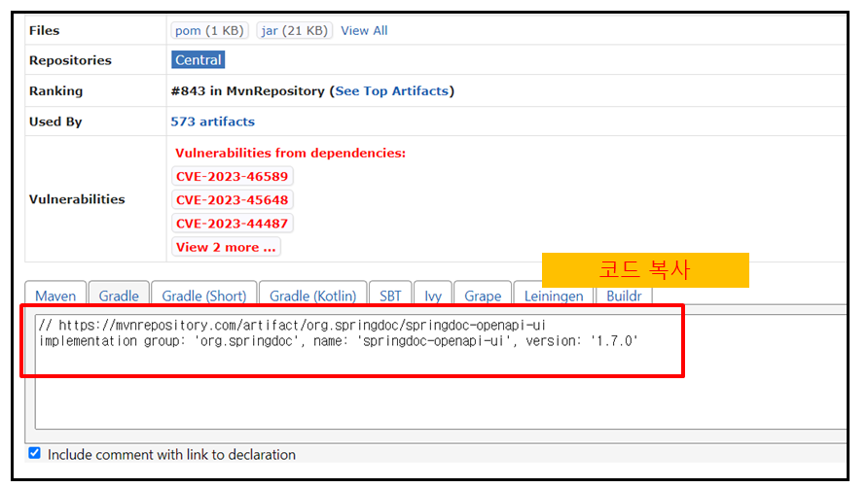Click the Ranking row label
Screen dimensions: 868x488
click(x=55, y=90)
